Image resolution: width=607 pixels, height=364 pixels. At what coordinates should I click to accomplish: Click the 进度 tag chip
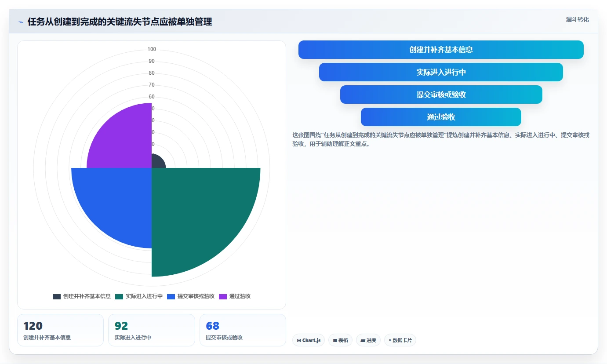[368, 340]
